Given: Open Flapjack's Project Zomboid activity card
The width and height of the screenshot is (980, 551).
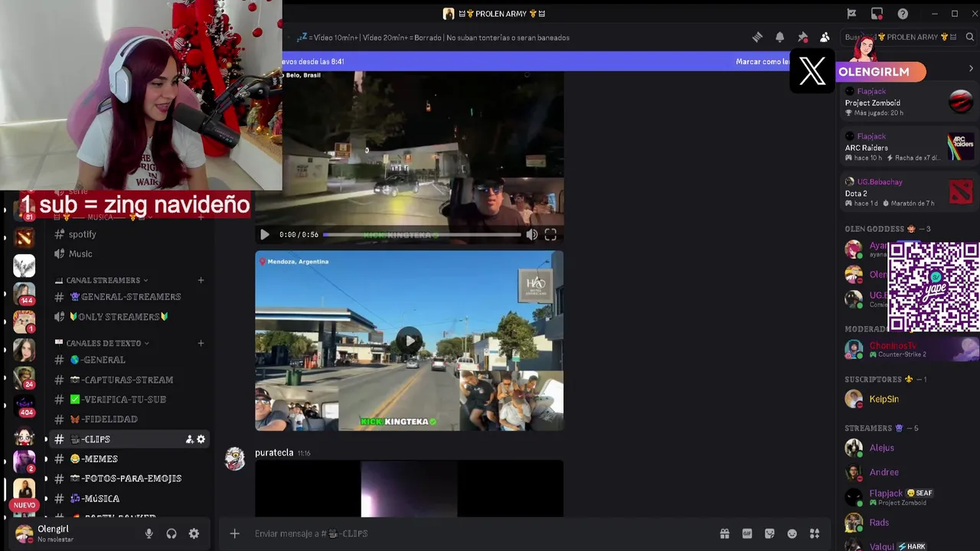Looking at the screenshot, I should click(908, 102).
